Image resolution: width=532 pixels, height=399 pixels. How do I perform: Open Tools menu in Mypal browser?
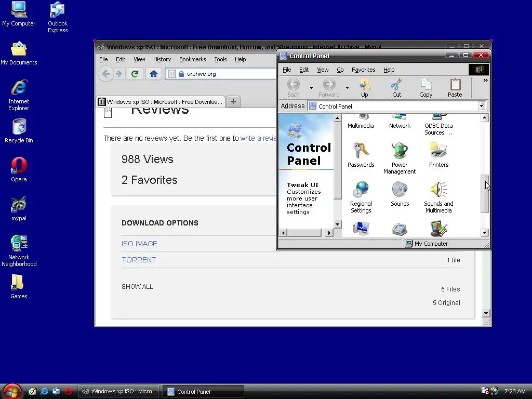(x=220, y=59)
